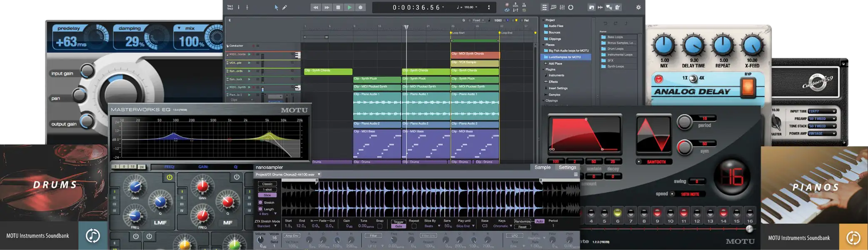Click the playhead marker on the timeline ruler
The height and width of the screenshot is (250, 868).
click(x=406, y=27)
